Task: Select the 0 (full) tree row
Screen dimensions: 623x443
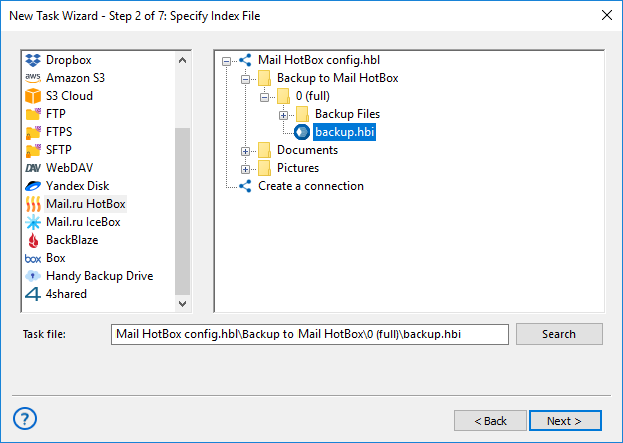Action: pos(313,96)
